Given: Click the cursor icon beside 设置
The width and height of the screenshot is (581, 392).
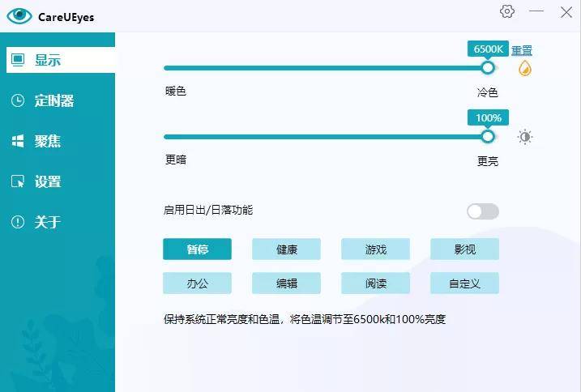Looking at the screenshot, I should tap(17, 181).
